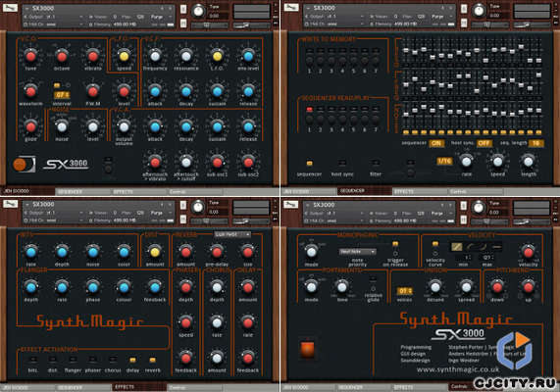Click the host sync OFF value box

[x=484, y=143]
